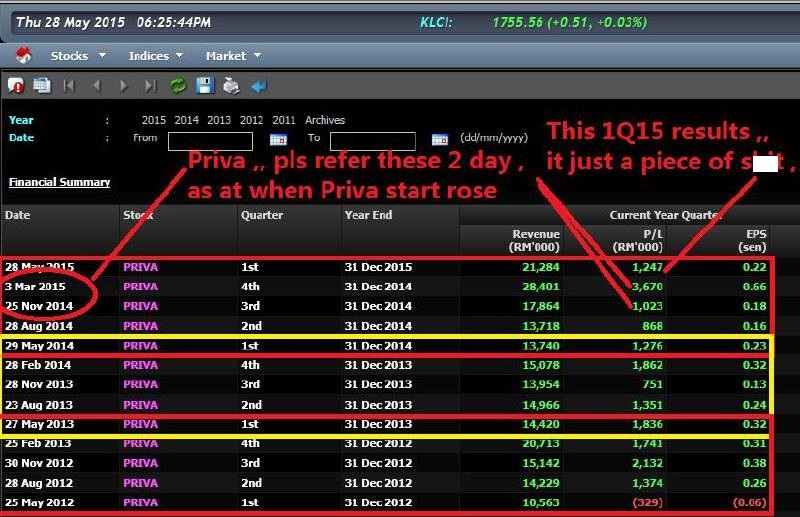
Task: Click the Date column header
Action: (x=18, y=215)
